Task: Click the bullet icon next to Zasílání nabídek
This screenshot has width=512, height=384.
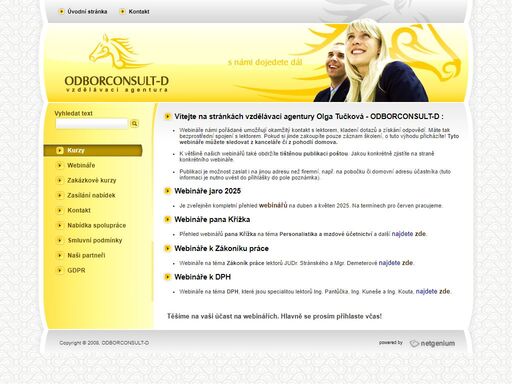Action: click(60, 195)
